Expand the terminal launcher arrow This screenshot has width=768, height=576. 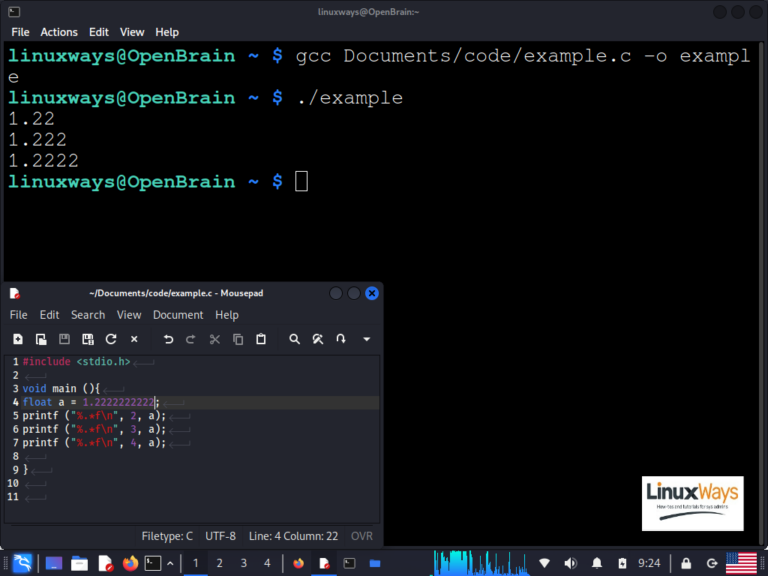point(170,563)
